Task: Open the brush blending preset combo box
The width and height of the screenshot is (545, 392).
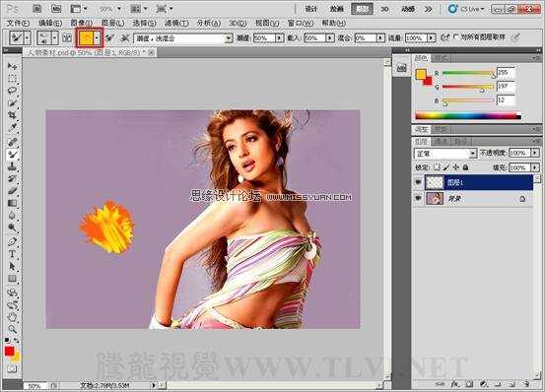Action: (x=183, y=38)
